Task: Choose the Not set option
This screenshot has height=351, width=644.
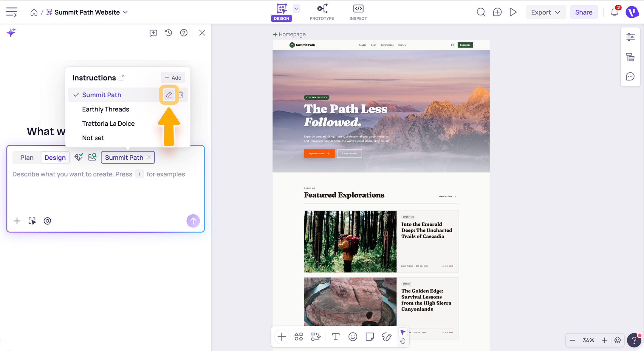Action: click(x=93, y=138)
